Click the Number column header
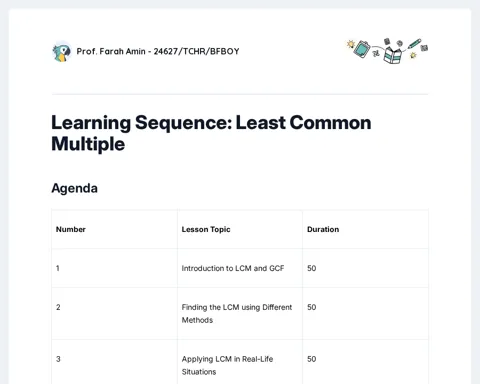The width and height of the screenshot is (480, 384). [x=71, y=229]
